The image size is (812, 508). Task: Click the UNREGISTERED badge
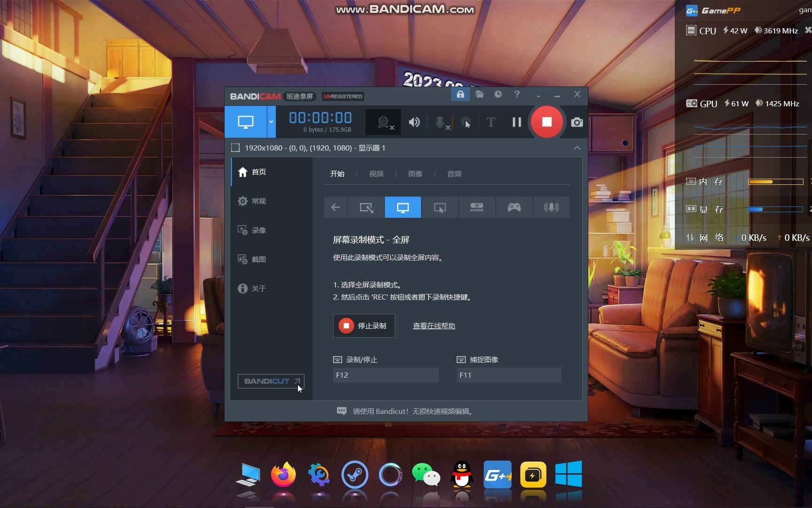coord(343,96)
